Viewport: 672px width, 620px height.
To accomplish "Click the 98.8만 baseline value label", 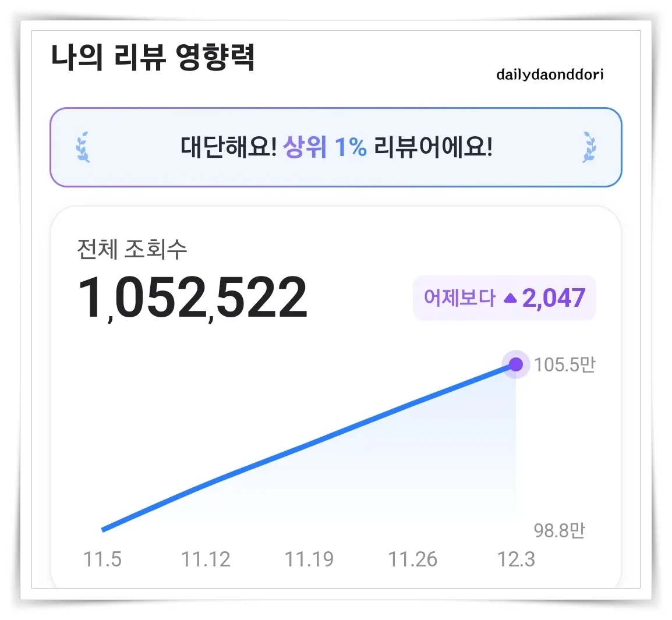I will click(560, 530).
